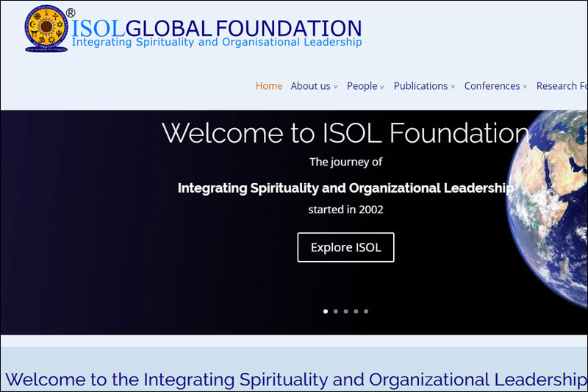The height and width of the screenshot is (392, 588).
Task: Go to the fourth slide dot
Action: coord(356,311)
